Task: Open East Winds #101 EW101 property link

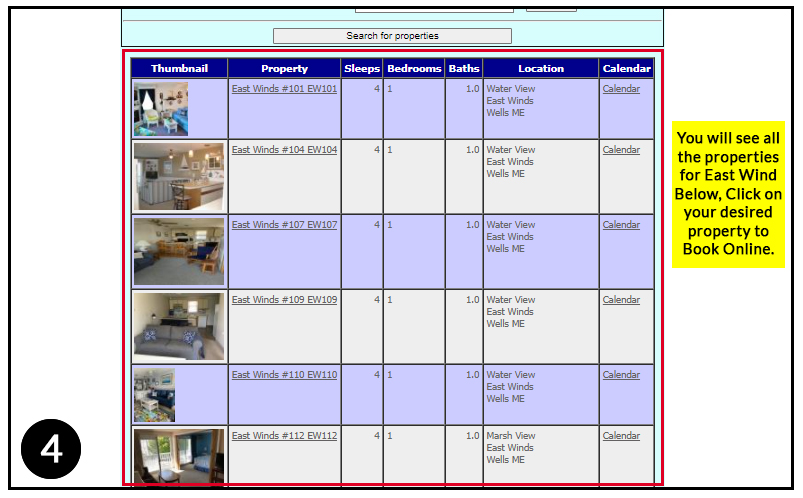Action: [x=284, y=89]
